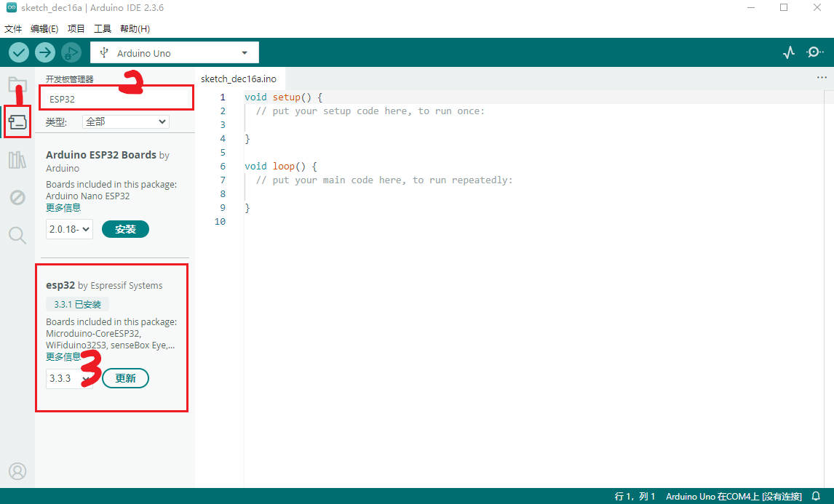Image resolution: width=834 pixels, height=504 pixels.
Task: Start debugging with the toolbar debug icon
Action: (x=71, y=52)
